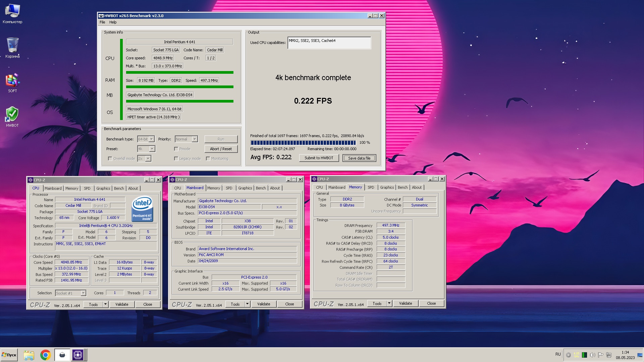Click Close button in right CPU-Z

(431, 303)
